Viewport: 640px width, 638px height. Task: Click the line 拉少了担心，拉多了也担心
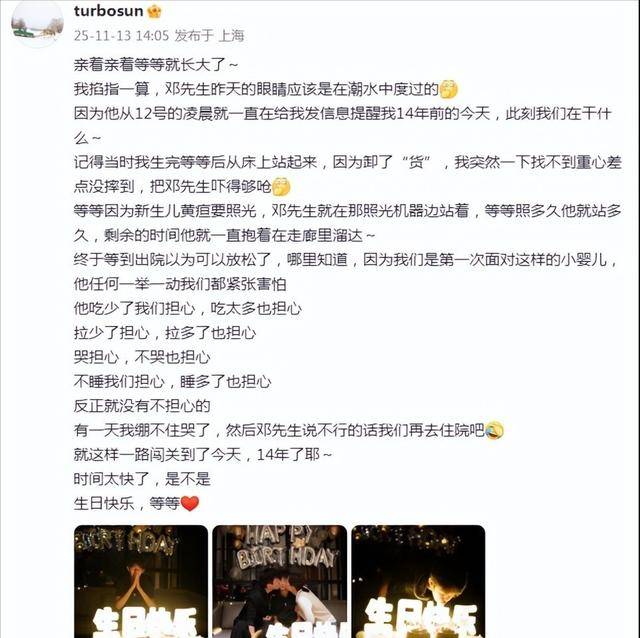(x=165, y=333)
